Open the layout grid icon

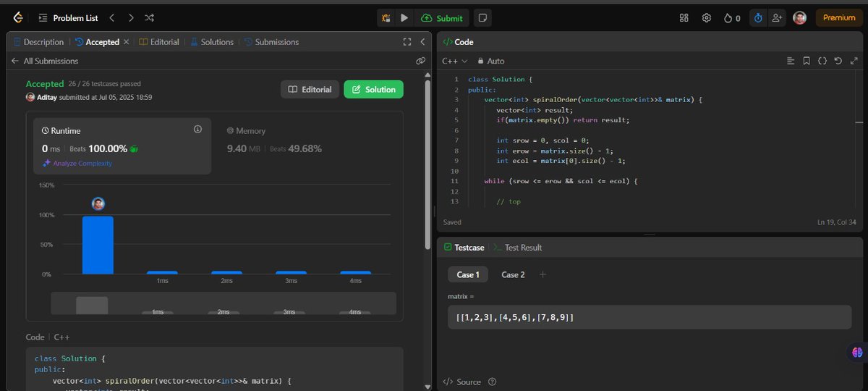coord(684,18)
